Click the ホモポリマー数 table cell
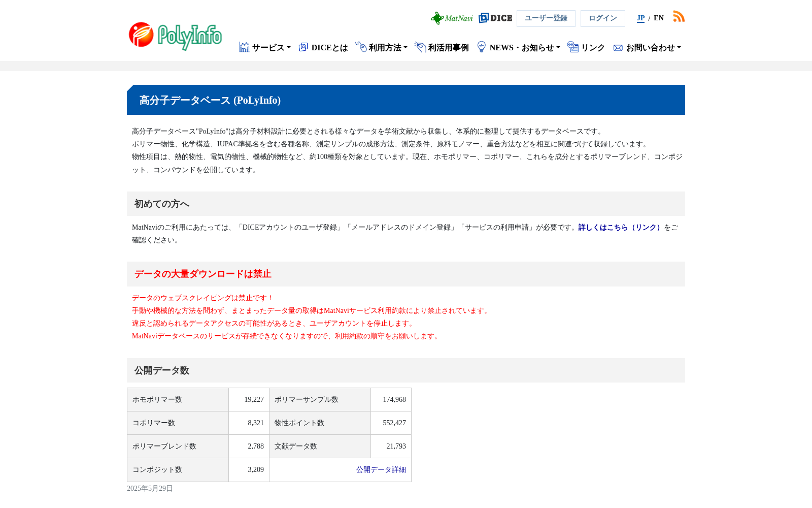 pos(178,400)
